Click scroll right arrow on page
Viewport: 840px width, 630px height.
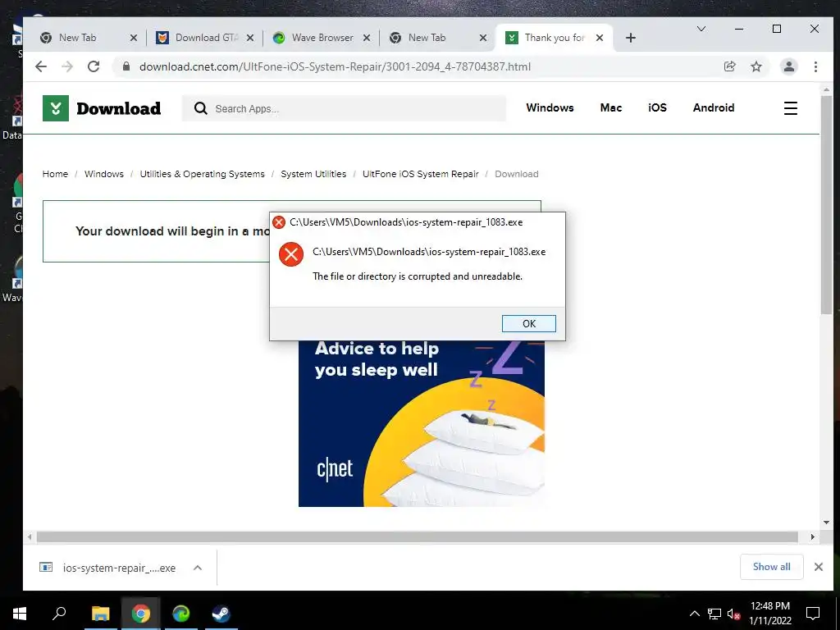point(813,536)
